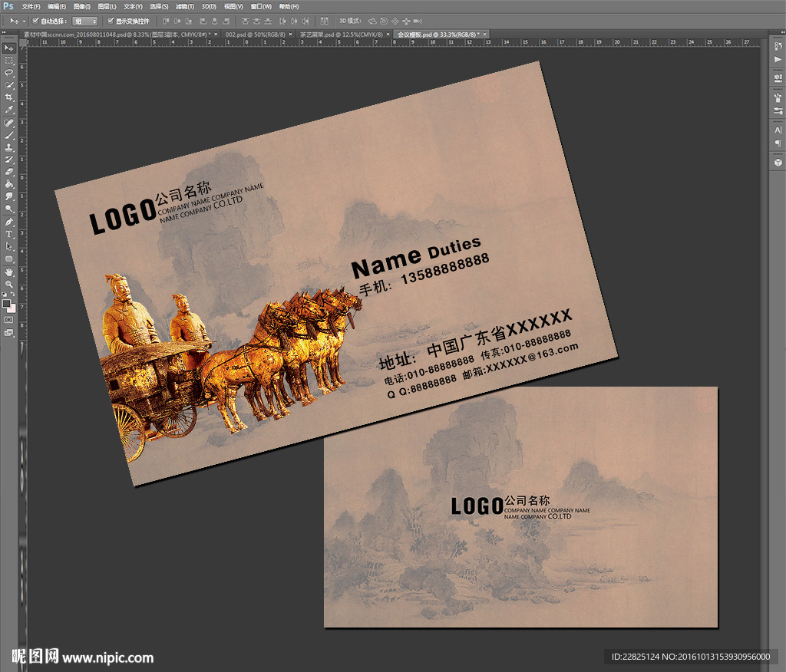This screenshot has height=672, width=786.
Task: Open the 窗口(W) menu
Action: [x=261, y=6]
